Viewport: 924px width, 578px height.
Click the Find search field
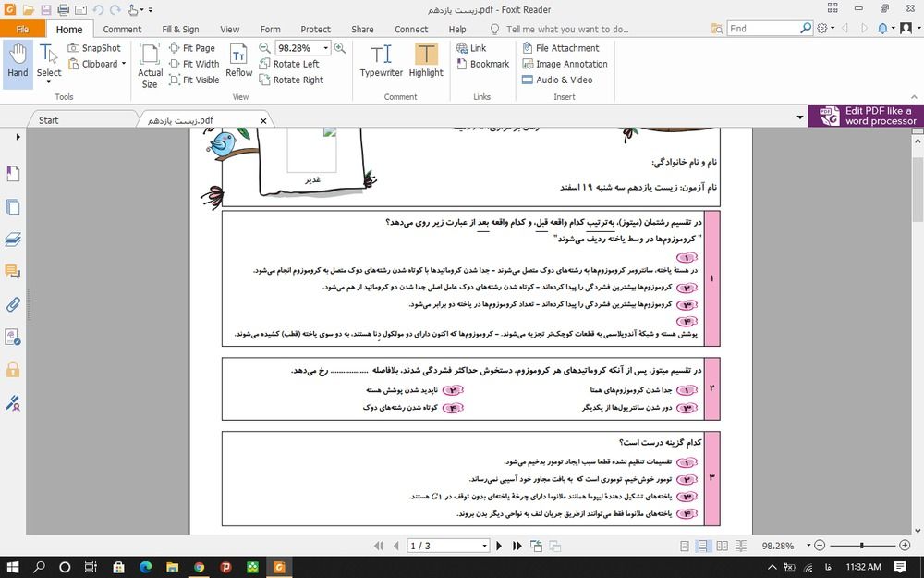[x=764, y=29]
